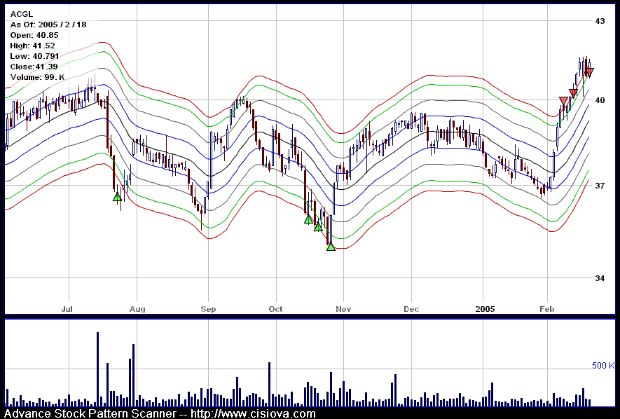The image size is (620, 419).
Task: Click the 34 price axis label
Action: (600, 278)
